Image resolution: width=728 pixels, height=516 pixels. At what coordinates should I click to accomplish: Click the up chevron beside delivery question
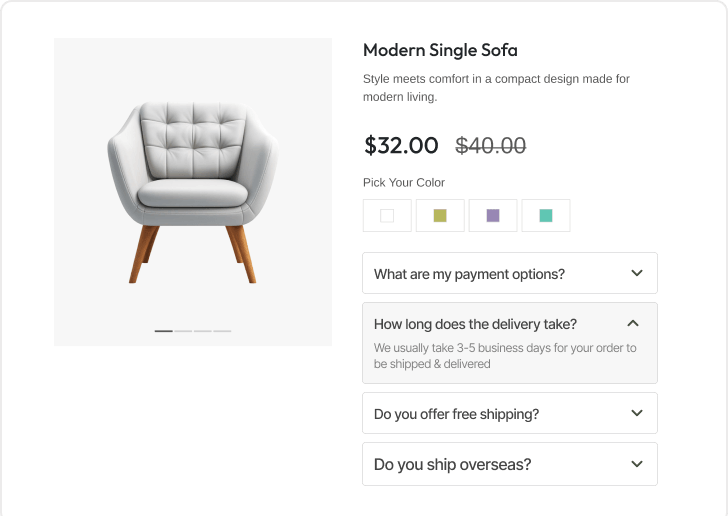[632, 324]
